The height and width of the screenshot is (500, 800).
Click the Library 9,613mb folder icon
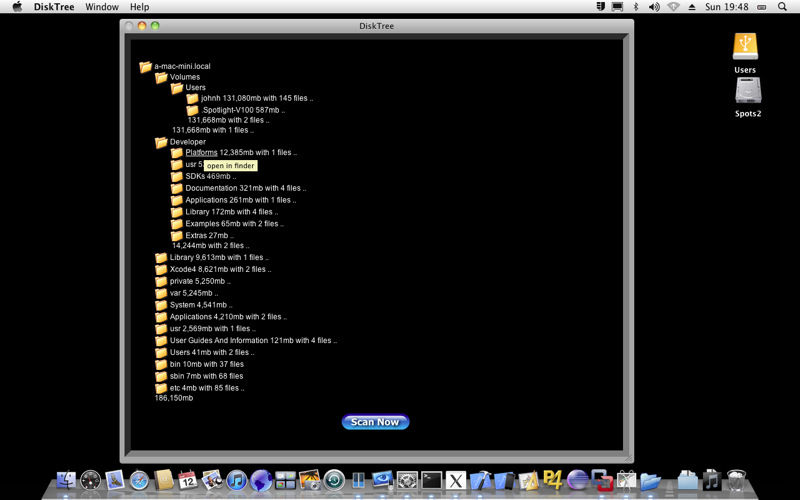click(161, 258)
